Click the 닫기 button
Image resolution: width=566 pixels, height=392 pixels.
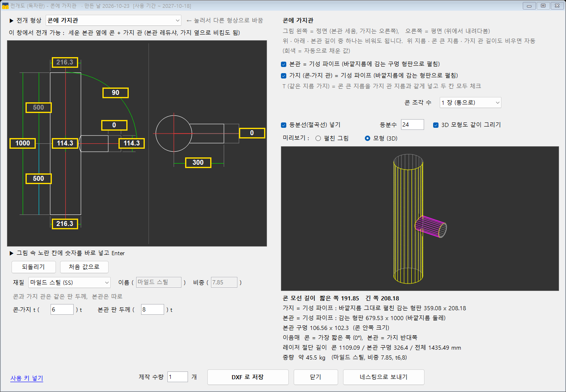315,377
